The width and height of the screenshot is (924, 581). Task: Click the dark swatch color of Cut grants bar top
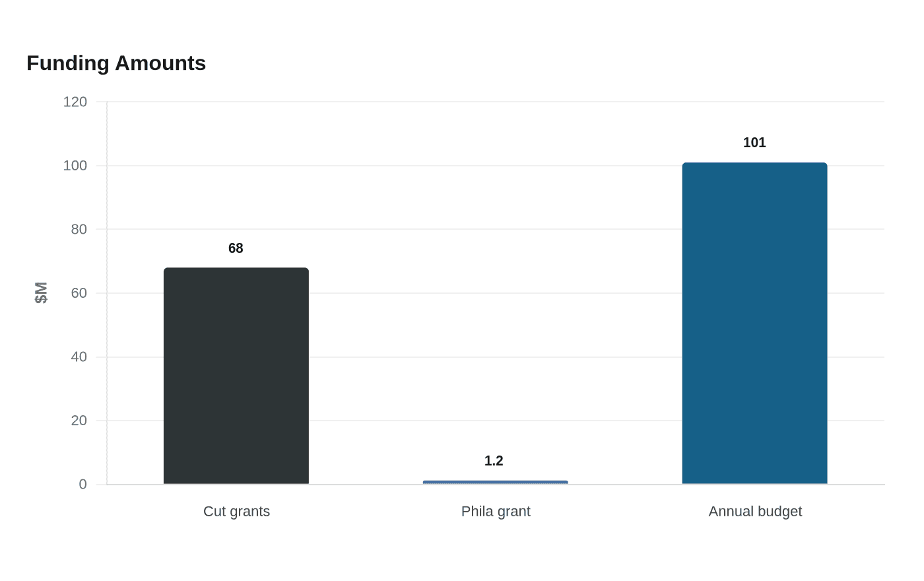point(236,269)
